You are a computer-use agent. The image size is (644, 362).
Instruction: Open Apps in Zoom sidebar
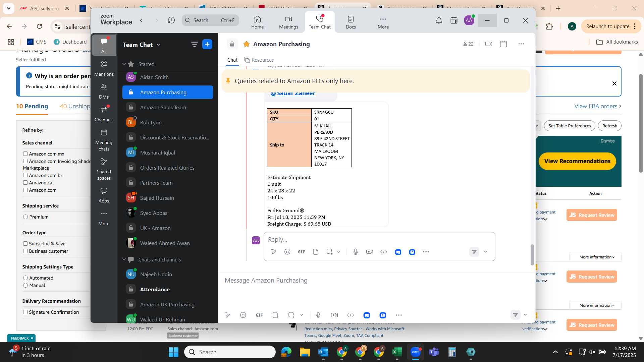(x=104, y=195)
